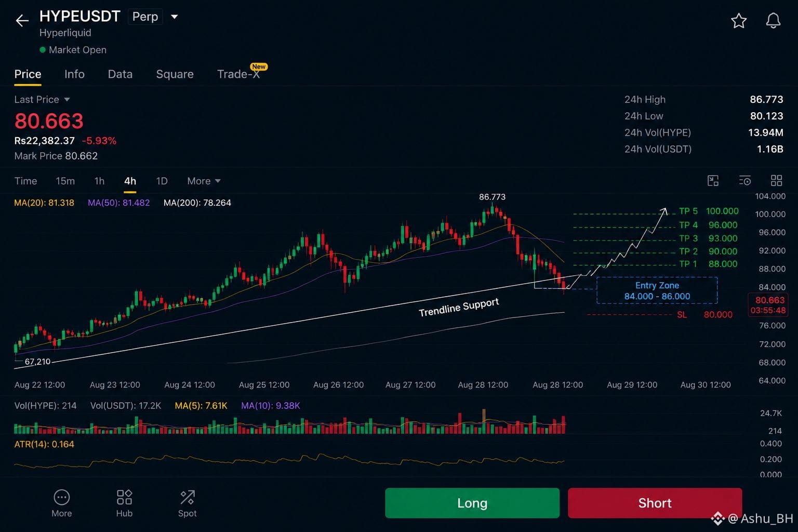Expand the HYPEUSDT Perp pair selector arrow
798x532 pixels.
[175, 17]
